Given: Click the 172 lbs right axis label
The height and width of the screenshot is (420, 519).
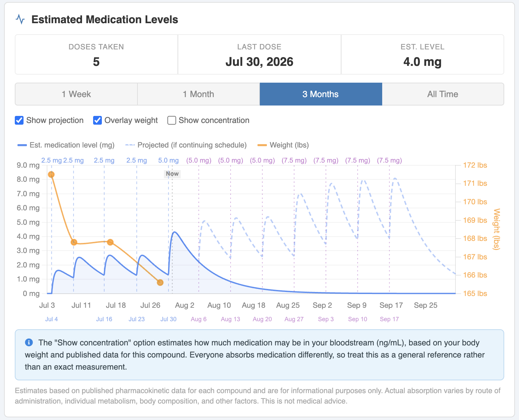Looking at the screenshot, I should (475, 165).
